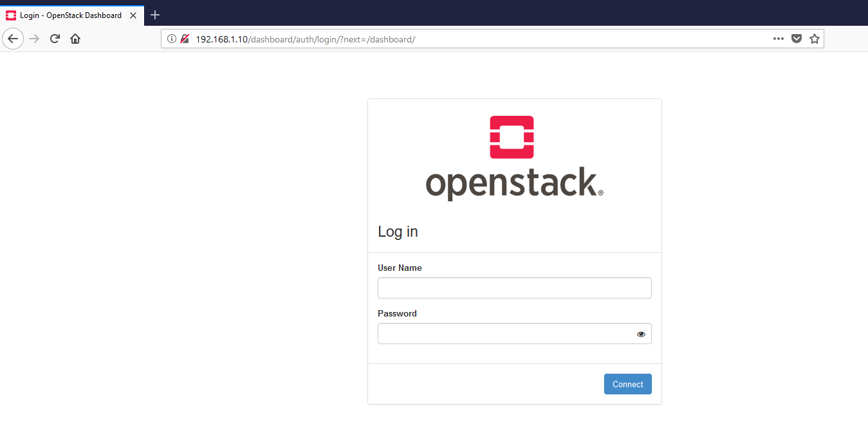The height and width of the screenshot is (440, 868).
Task: Click the Password label text
Action: [397, 313]
